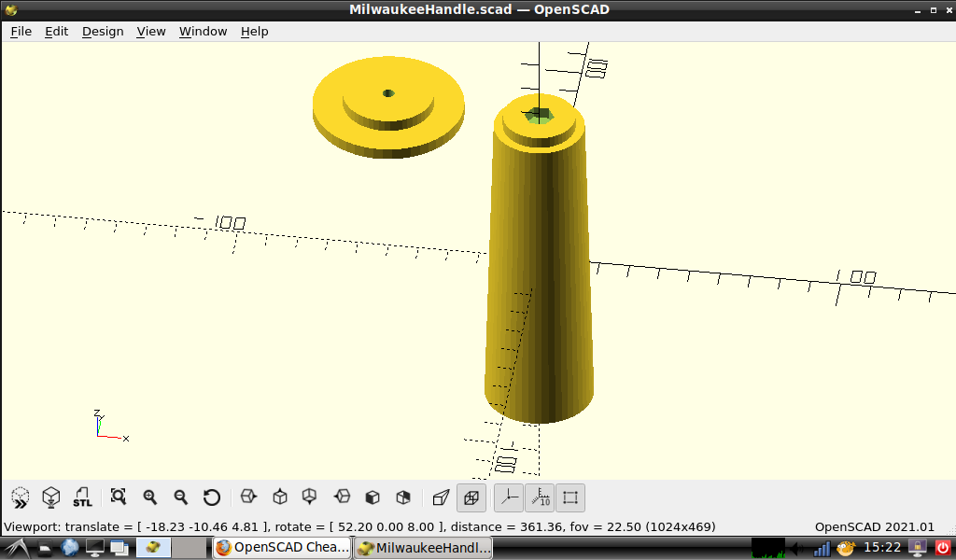The height and width of the screenshot is (560, 956).
Task: Switch to Bottom view
Action: click(309, 497)
